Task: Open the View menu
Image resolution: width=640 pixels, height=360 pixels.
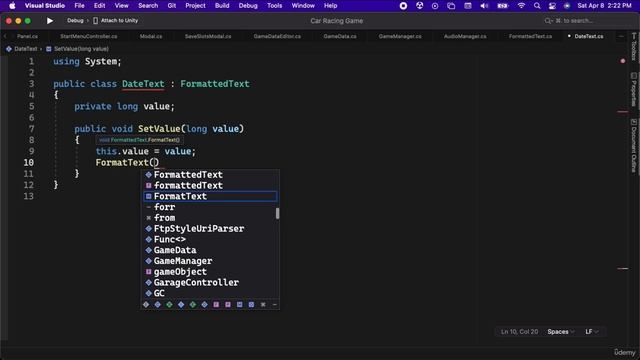Action: (x=121, y=6)
